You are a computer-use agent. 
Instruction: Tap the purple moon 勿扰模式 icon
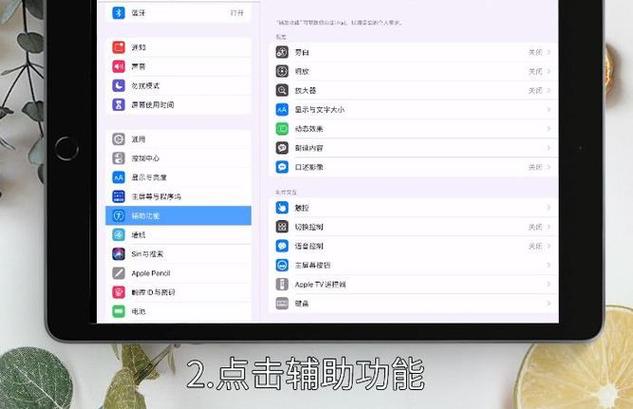(118, 86)
